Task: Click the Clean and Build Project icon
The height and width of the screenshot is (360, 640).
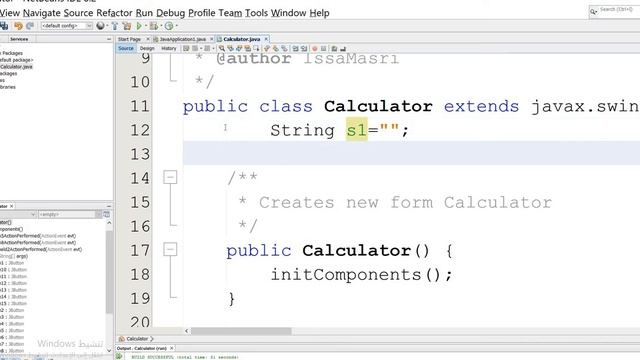Action: (x=127, y=26)
